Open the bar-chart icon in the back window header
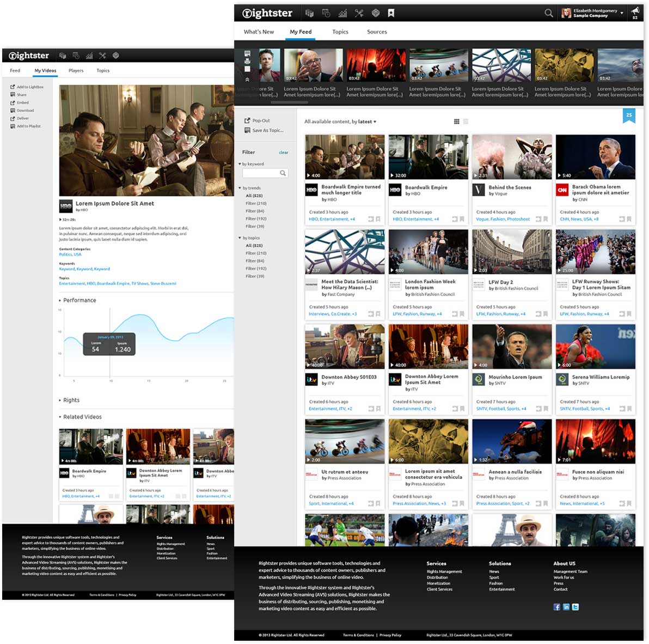649x644 pixels. (x=89, y=56)
